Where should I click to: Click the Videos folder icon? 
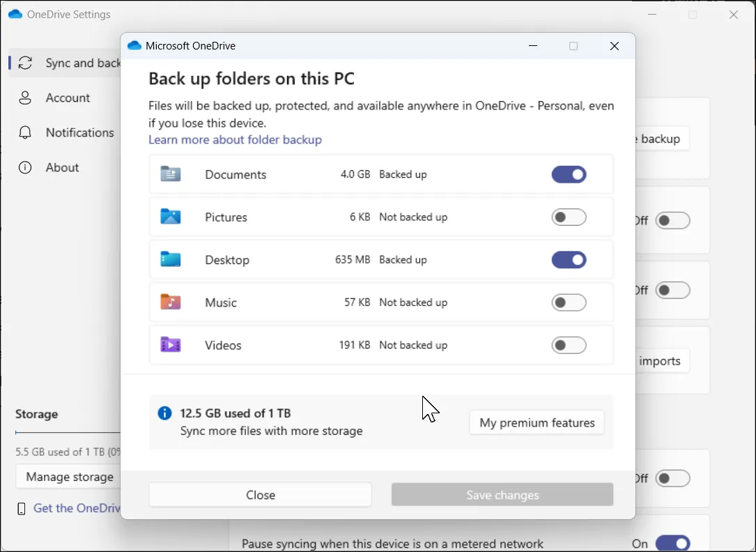coord(170,344)
